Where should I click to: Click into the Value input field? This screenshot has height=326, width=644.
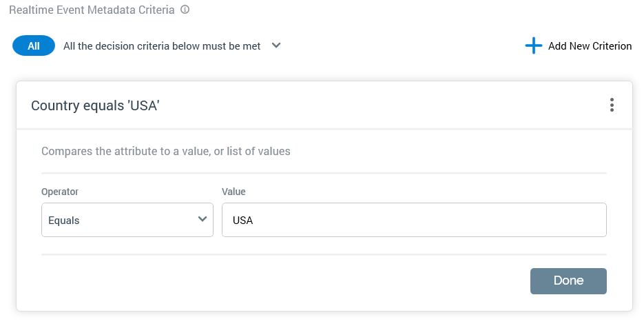[x=413, y=220]
